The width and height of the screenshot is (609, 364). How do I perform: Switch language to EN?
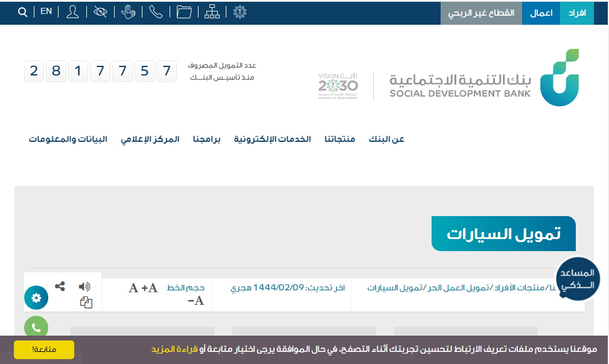tap(46, 11)
